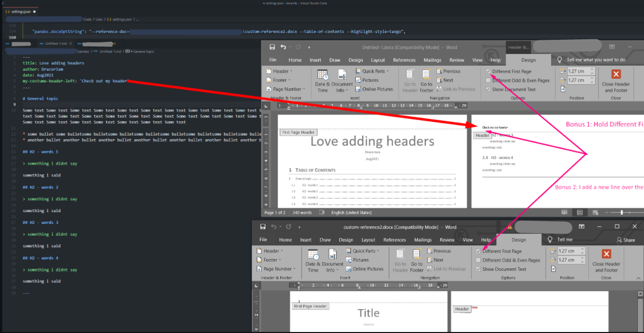Undo the last action in the Untitled-1.docx window
Viewport: 644px width, 333px height.
pyautogui.click(x=284, y=47)
